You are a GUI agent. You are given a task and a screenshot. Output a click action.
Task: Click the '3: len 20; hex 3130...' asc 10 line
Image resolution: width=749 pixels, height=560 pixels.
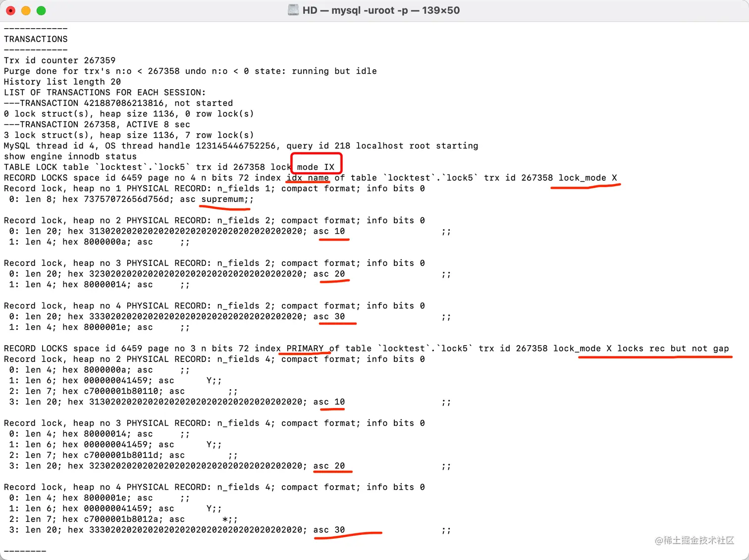tap(230, 402)
